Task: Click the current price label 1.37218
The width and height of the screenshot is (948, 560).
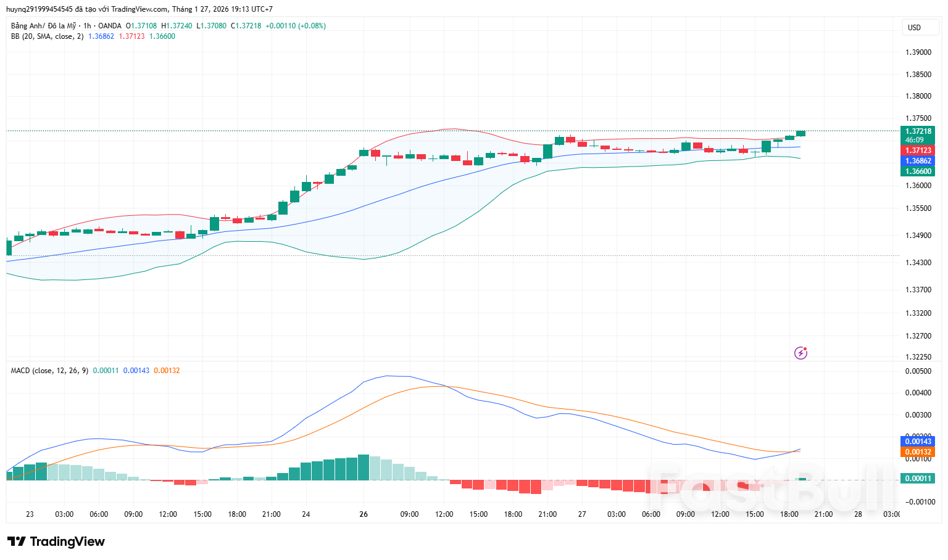Action: click(918, 131)
